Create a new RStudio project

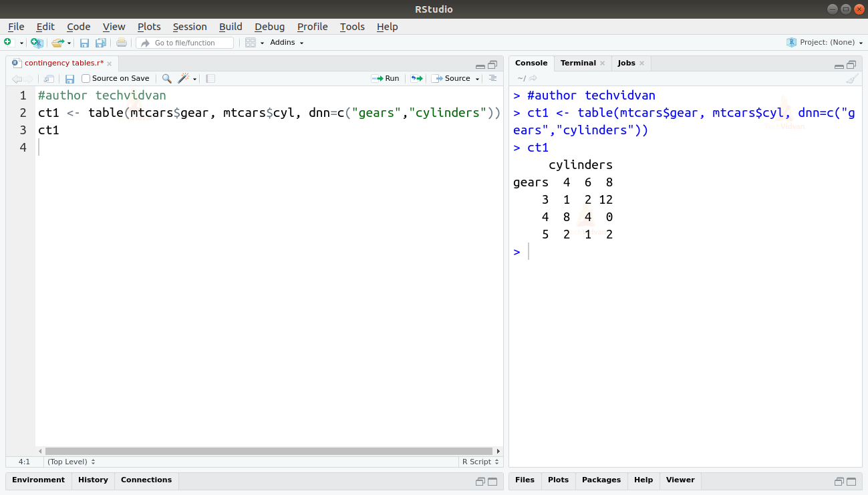[x=37, y=42]
